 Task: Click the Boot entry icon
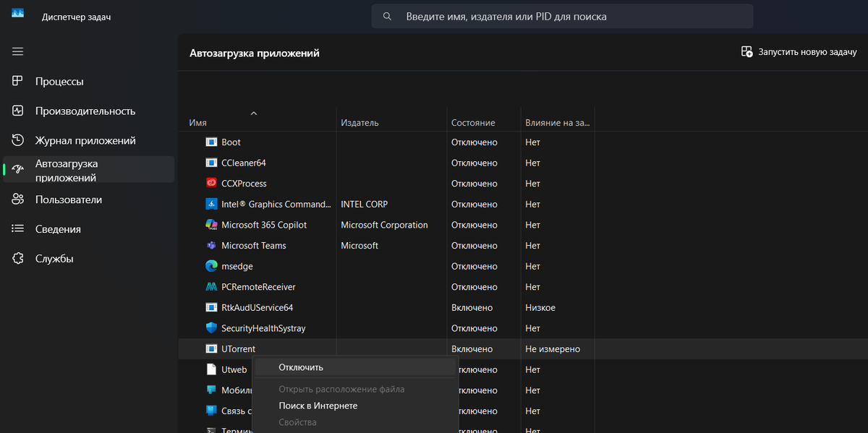pos(211,142)
